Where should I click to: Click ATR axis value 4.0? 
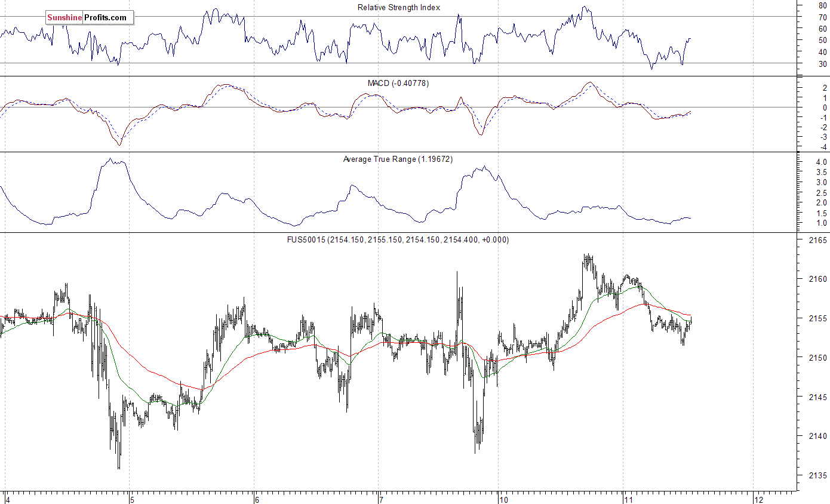coord(821,162)
